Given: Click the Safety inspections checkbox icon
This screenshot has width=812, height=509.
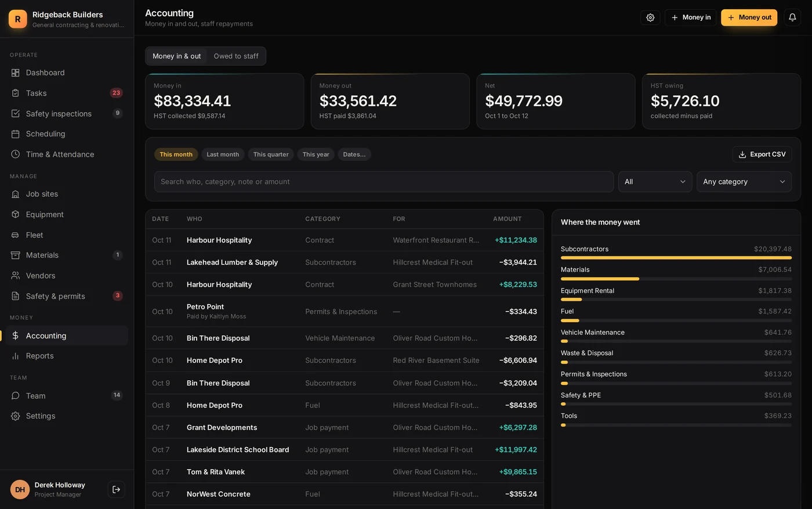Looking at the screenshot, I should pyautogui.click(x=16, y=114).
